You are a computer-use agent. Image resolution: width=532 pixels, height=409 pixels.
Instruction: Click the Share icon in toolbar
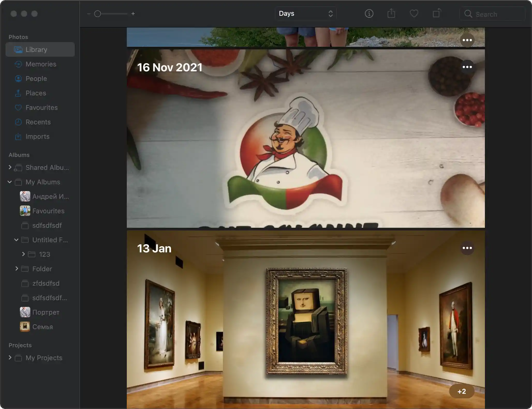391,13
